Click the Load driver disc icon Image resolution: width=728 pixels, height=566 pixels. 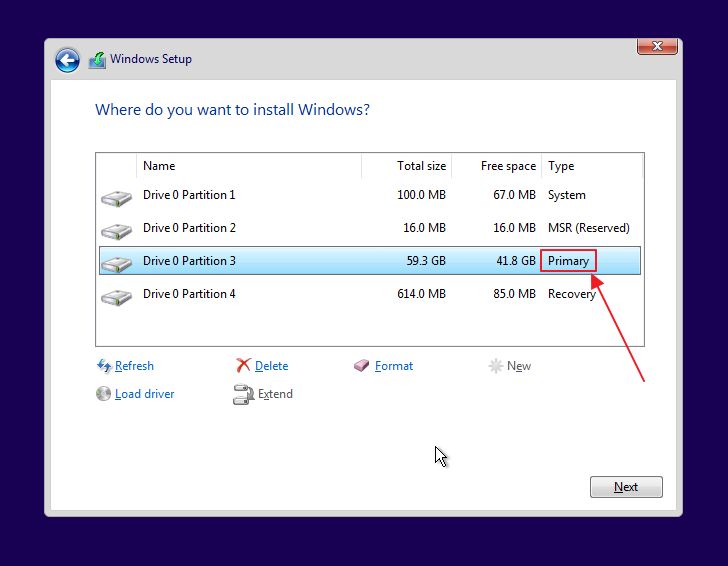point(103,394)
